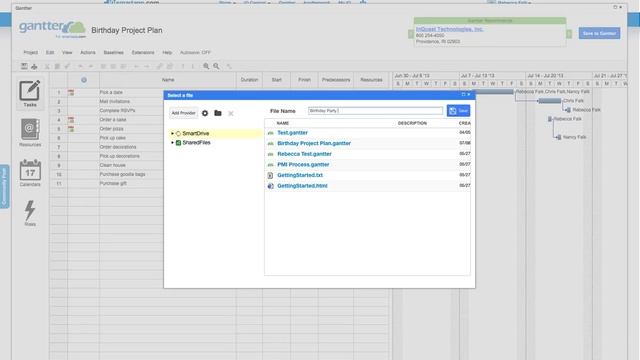Screen dimensions: 640x360
Task: Open the Project menu
Action: pyautogui.click(x=31, y=53)
